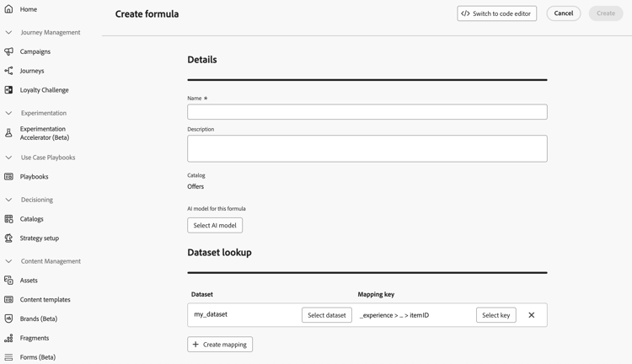Click the Description text area
This screenshot has height=364, width=632.
pos(367,148)
